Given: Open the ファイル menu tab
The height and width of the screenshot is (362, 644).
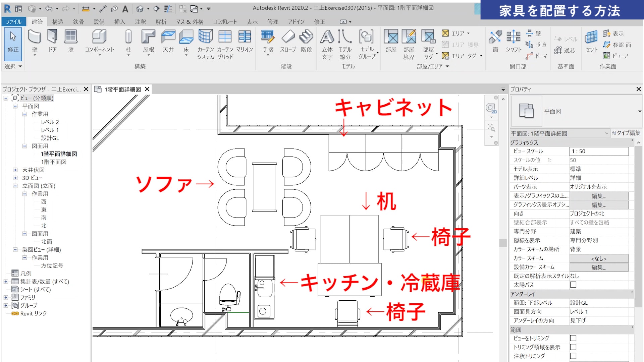Looking at the screenshot, I should [13, 22].
